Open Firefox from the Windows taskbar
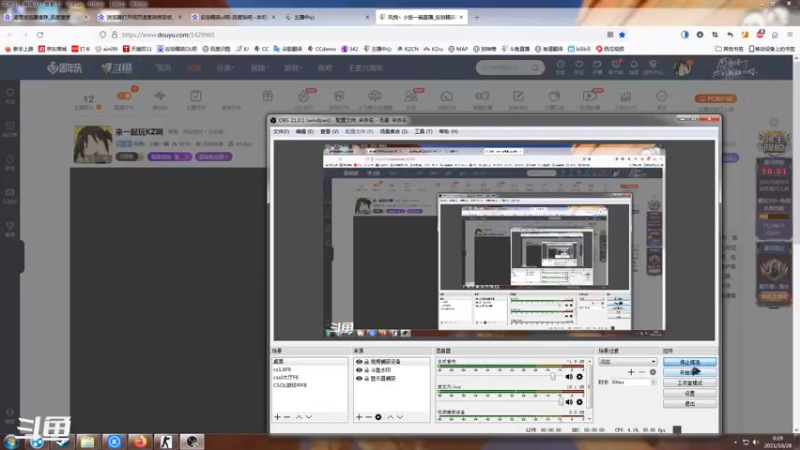The image size is (800, 450). pyautogui.click(x=140, y=441)
